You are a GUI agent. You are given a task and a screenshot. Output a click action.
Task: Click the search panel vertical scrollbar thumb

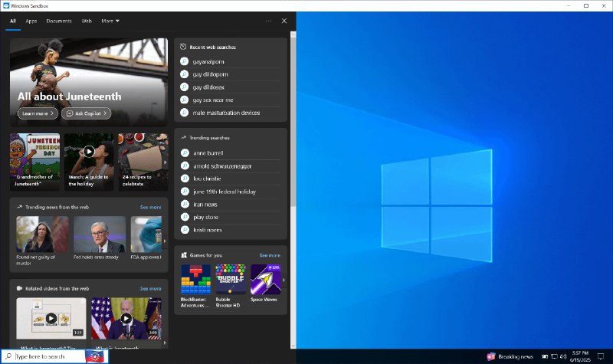point(293,121)
